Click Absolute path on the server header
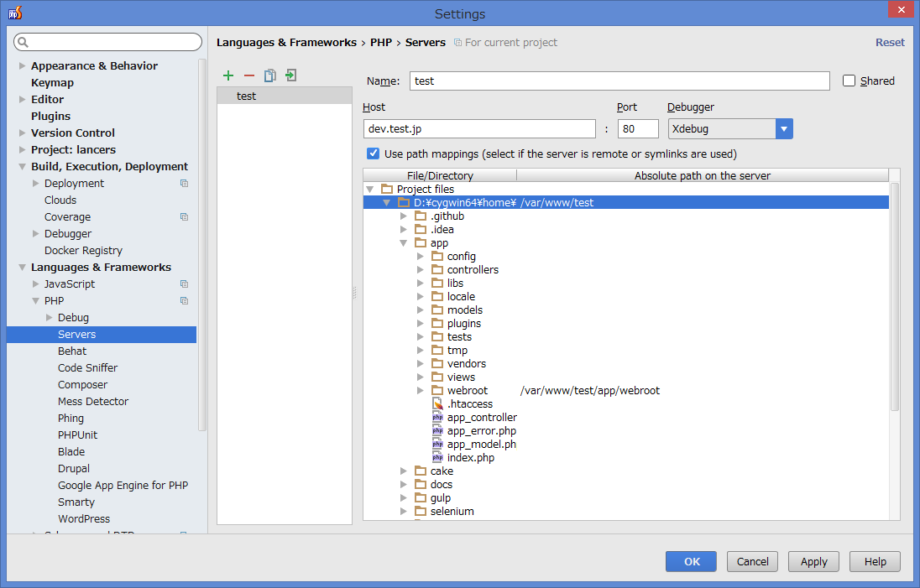 tap(703, 175)
